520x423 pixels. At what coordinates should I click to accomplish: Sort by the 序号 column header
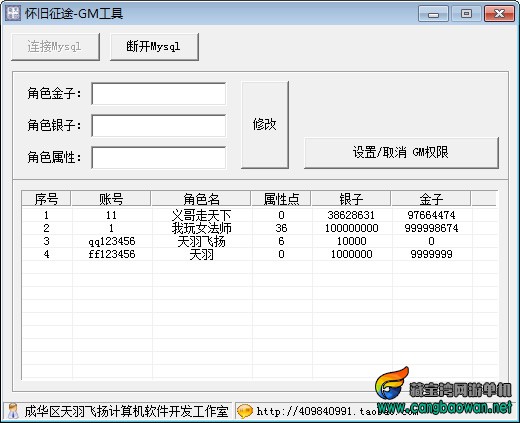point(46,199)
